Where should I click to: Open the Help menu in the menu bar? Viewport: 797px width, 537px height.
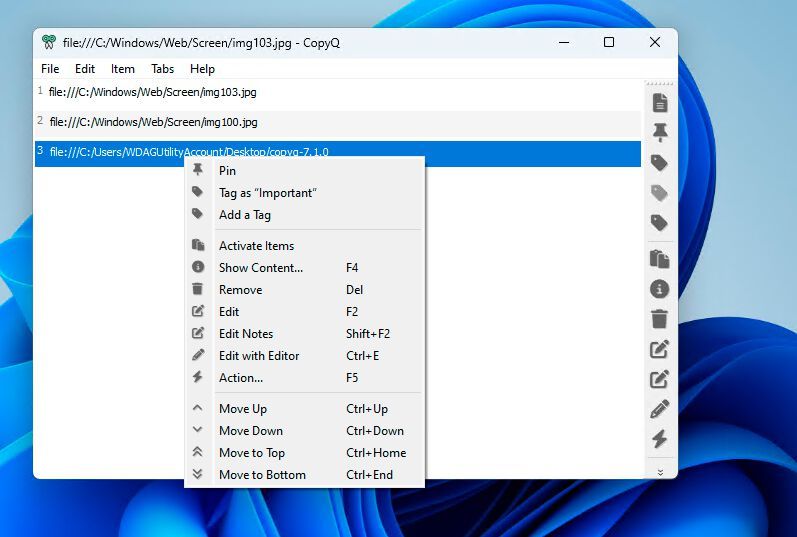pyautogui.click(x=202, y=69)
